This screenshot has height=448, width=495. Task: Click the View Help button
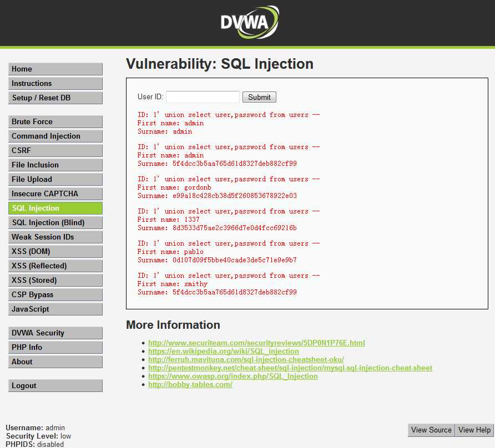[x=474, y=430]
